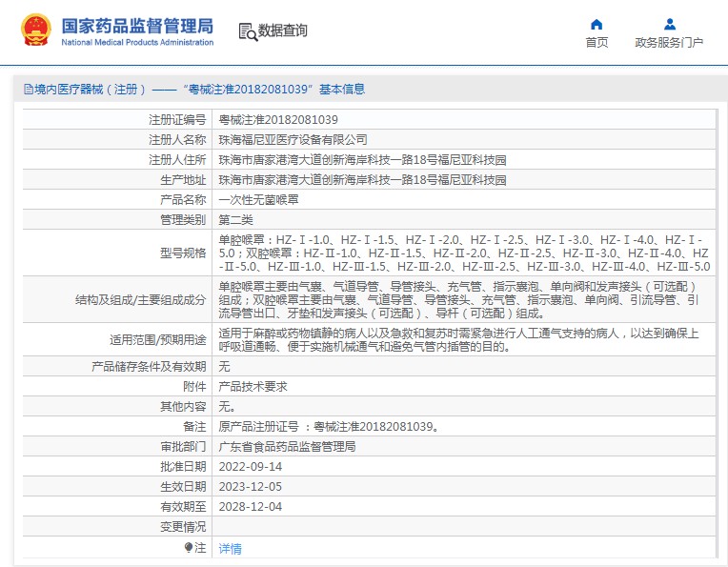Click the 政务服务门户 person icon
The image size is (728, 567).
click(x=670, y=25)
